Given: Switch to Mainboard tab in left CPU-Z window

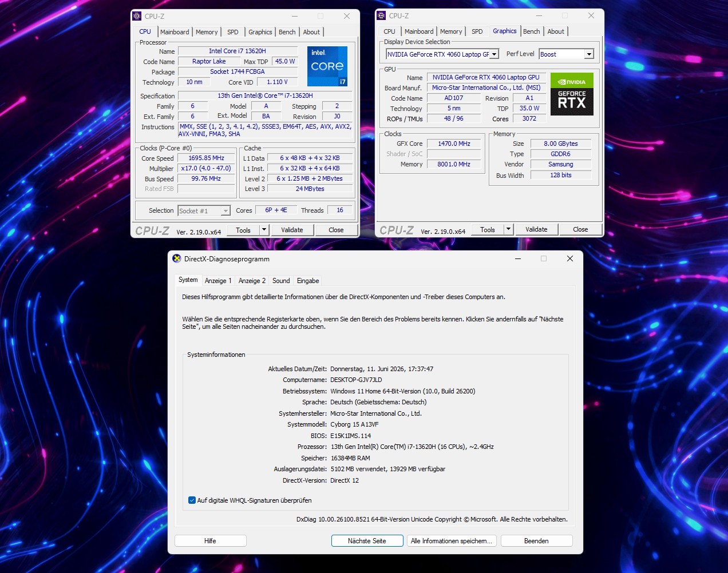Looking at the screenshot, I should pos(175,32).
